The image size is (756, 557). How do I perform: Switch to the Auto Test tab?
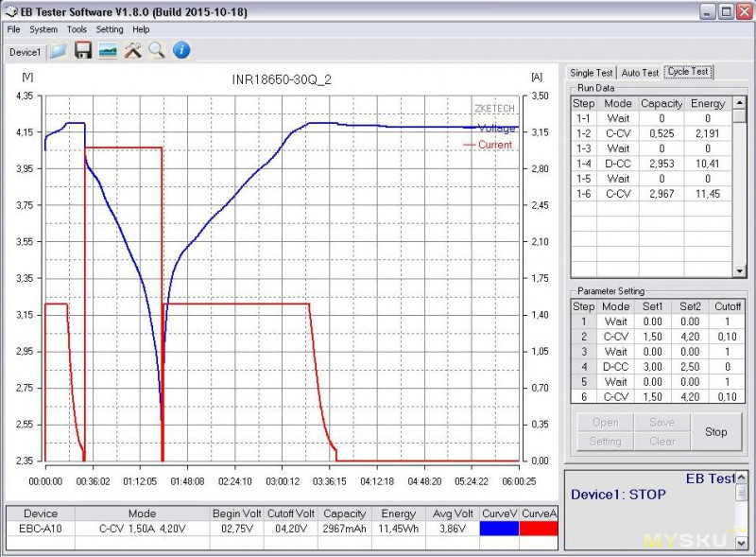[x=640, y=73]
